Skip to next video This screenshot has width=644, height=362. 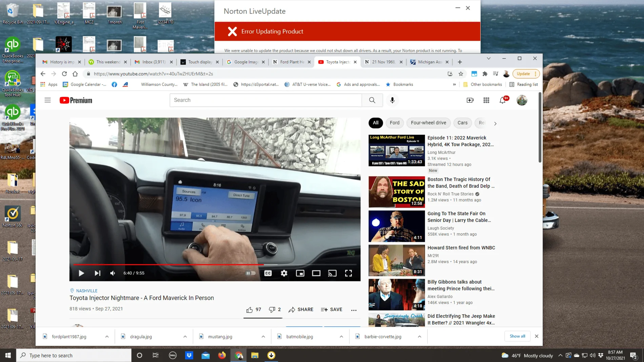pyautogui.click(x=98, y=273)
